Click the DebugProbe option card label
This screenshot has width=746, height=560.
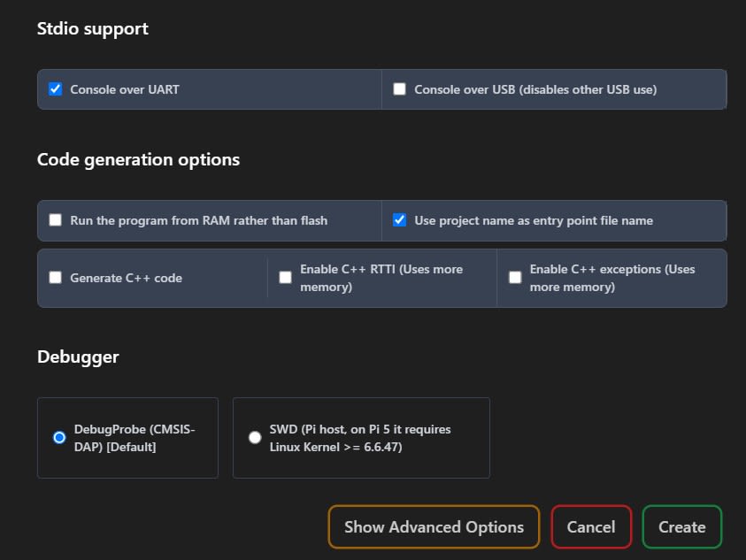click(135, 438)
